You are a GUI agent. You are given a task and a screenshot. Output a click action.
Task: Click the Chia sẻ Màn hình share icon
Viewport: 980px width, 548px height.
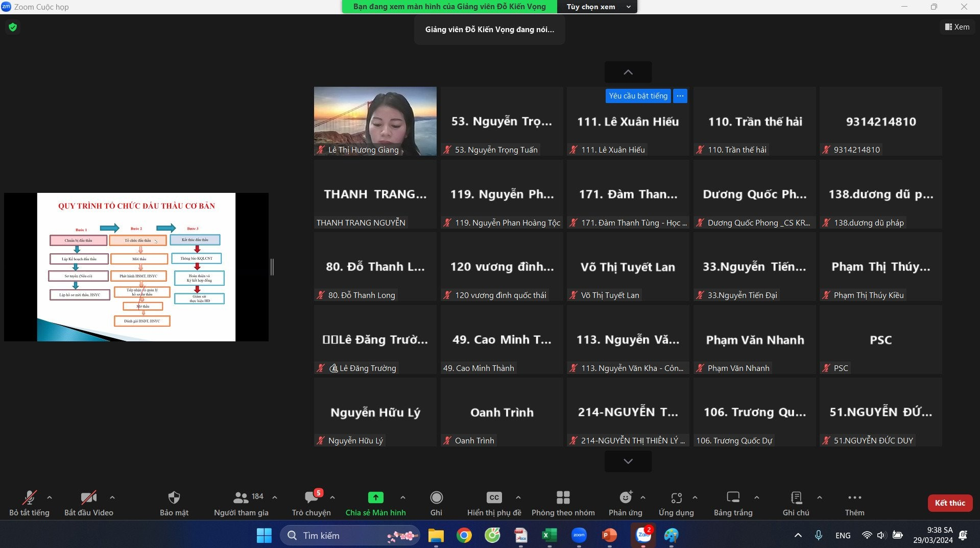[x=375, y=498]
